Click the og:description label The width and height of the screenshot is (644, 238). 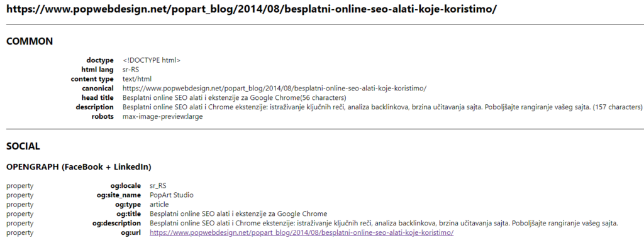point(116,223)
